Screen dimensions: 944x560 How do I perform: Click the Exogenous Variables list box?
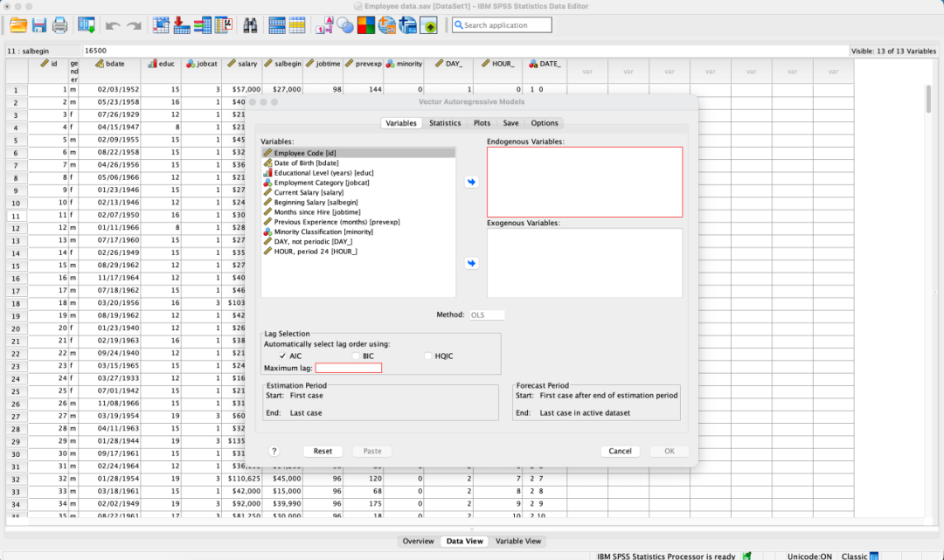click(585, 263)
